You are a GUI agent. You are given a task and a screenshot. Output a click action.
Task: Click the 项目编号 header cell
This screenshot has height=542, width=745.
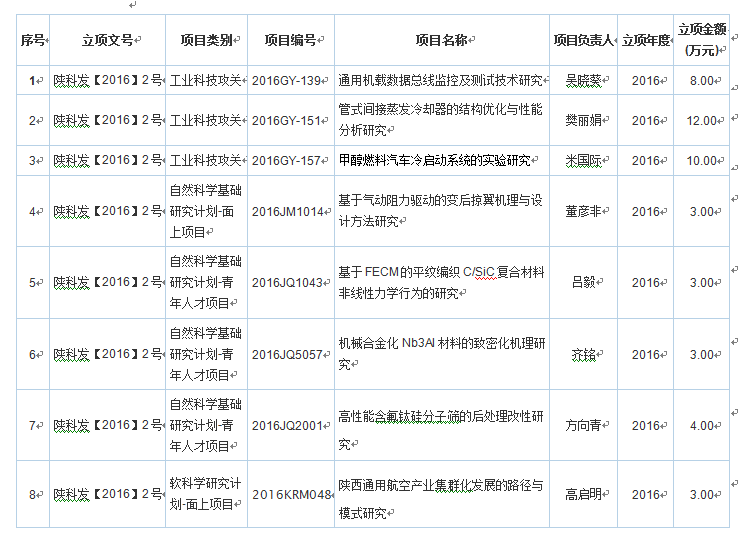click(x=290, y=40)
